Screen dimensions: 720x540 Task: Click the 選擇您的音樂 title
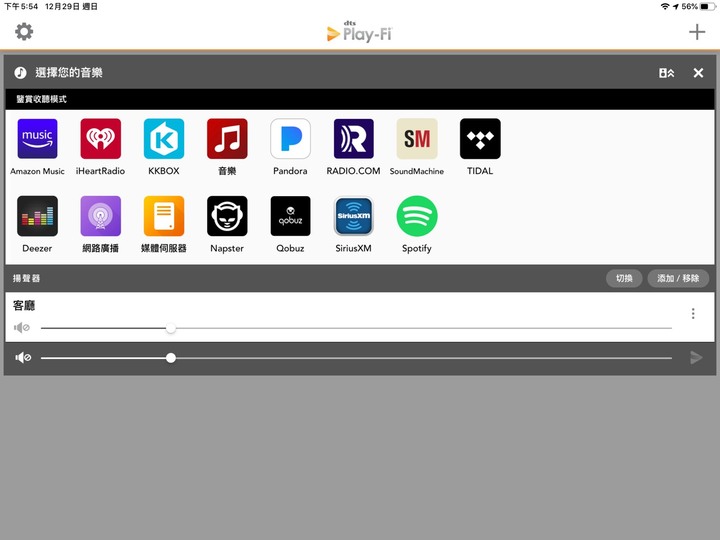tap(69, 73)
